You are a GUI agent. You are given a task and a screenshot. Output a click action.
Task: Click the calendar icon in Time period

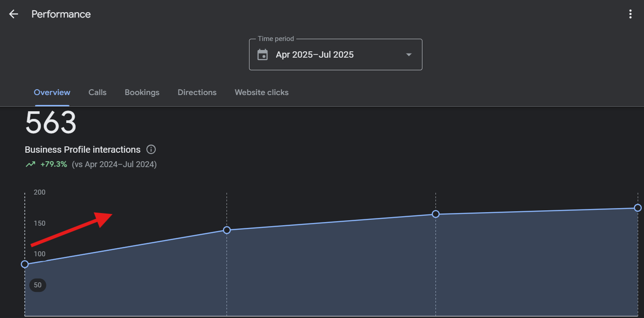[x=263, y=55]
